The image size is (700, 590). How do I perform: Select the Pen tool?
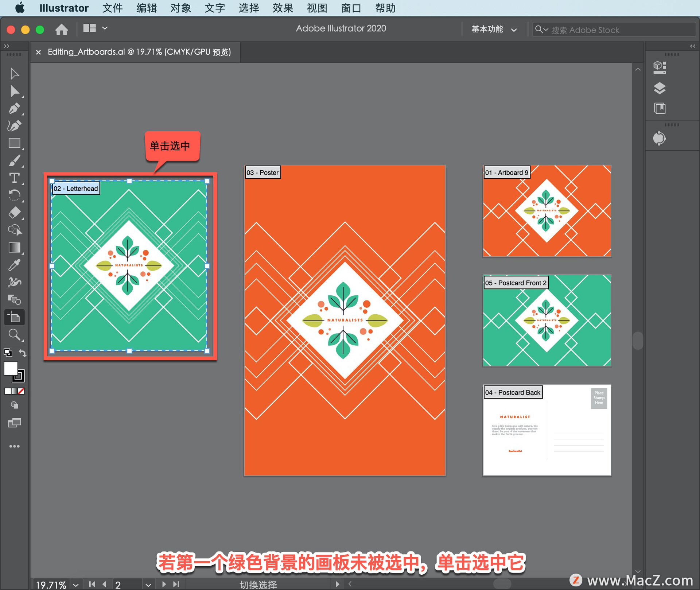(x=14, y=109)
